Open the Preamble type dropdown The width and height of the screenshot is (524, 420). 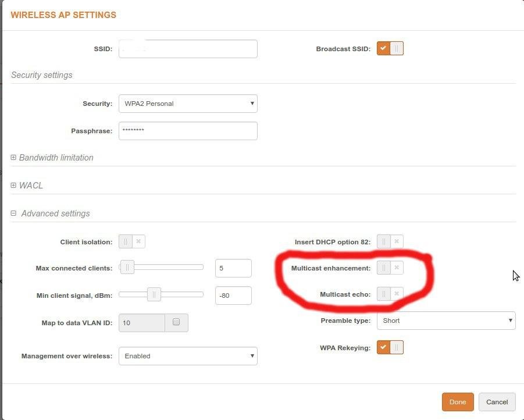pyautogui.click(x=445, y=321)
